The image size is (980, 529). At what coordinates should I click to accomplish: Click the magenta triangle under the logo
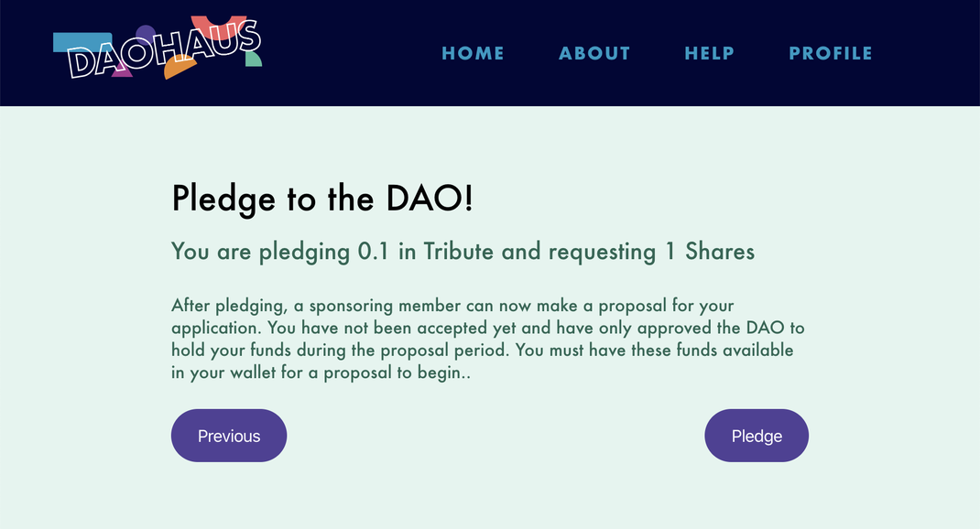123,71
